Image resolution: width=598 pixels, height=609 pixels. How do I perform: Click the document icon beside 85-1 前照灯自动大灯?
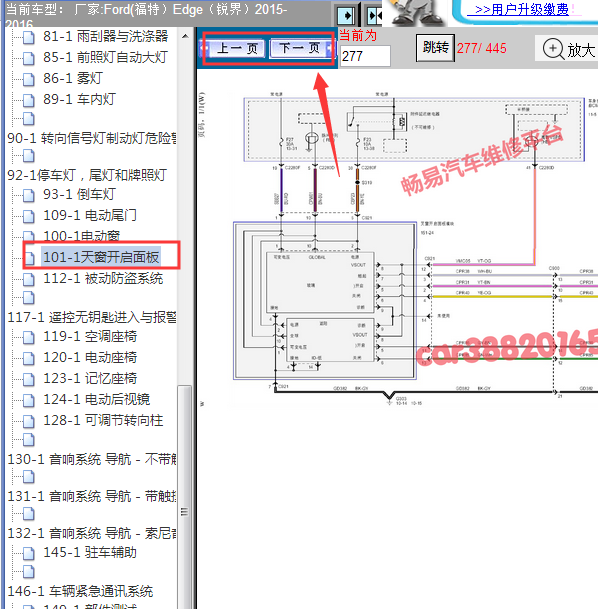click(28, 58)
